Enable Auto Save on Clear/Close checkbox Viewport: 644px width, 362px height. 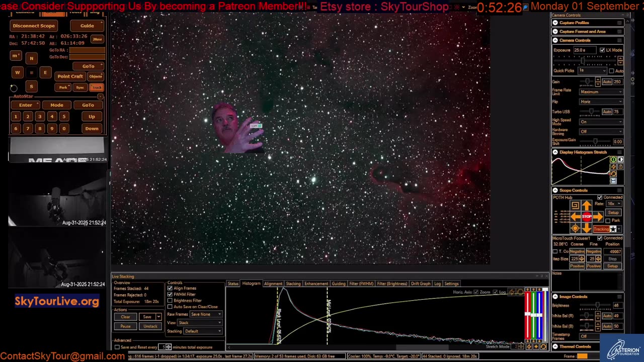[x=170, y=307]
